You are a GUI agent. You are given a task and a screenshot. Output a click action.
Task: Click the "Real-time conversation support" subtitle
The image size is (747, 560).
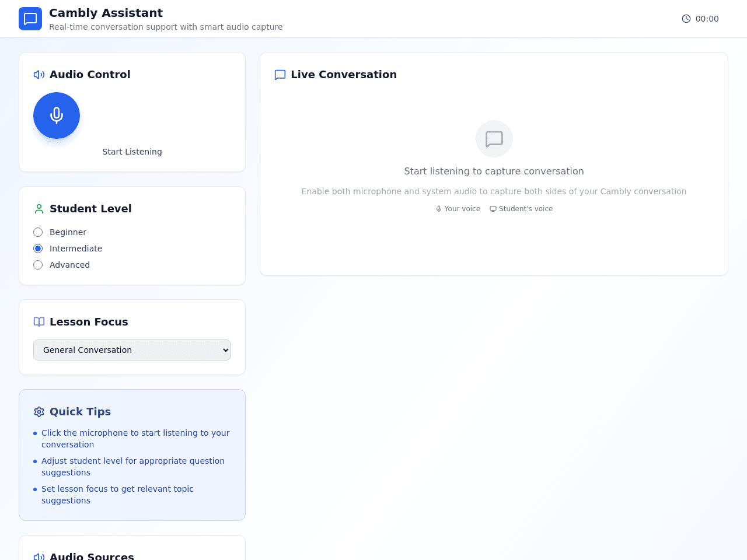coord(166,27)
